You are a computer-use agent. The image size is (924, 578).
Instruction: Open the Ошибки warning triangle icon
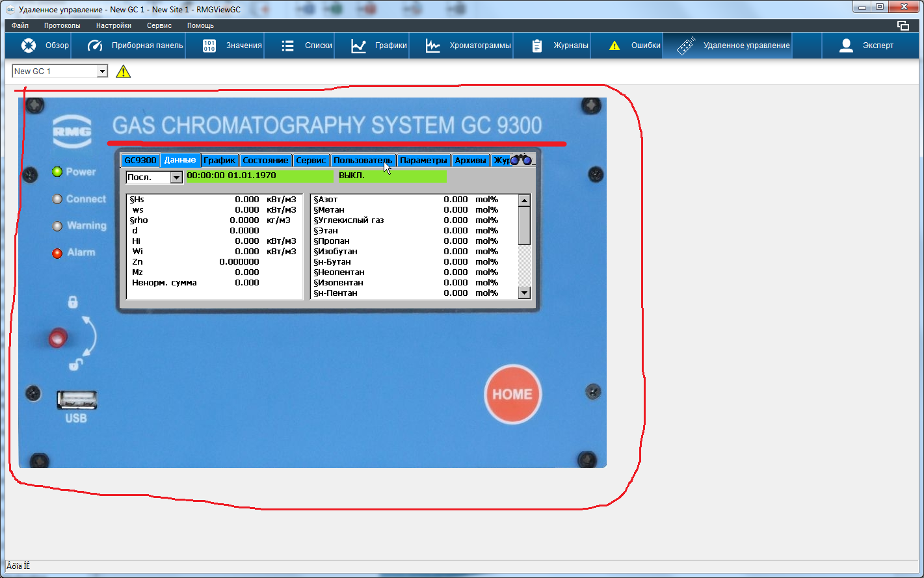[x=614, y=46]
